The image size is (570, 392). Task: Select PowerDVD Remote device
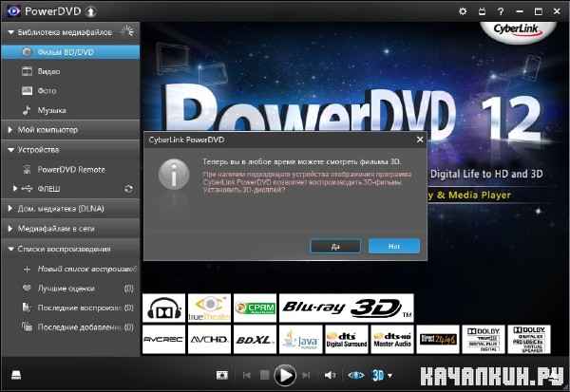coord(70,169)
